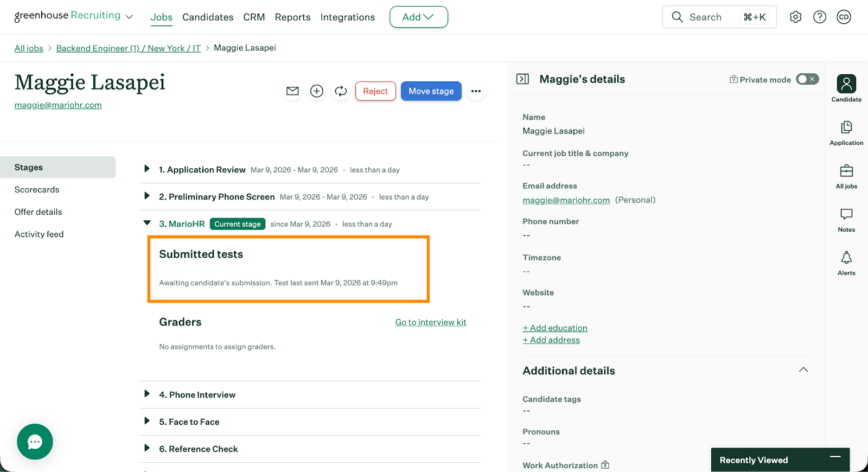Collapse the Additional details section
The width and height of the screenshot is (868, 472).
[803, 370]
